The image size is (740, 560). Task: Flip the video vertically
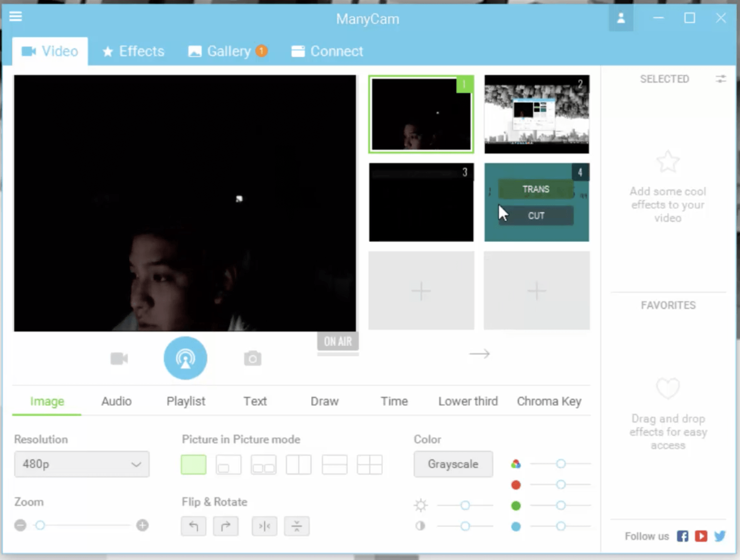tap(297, 526)
